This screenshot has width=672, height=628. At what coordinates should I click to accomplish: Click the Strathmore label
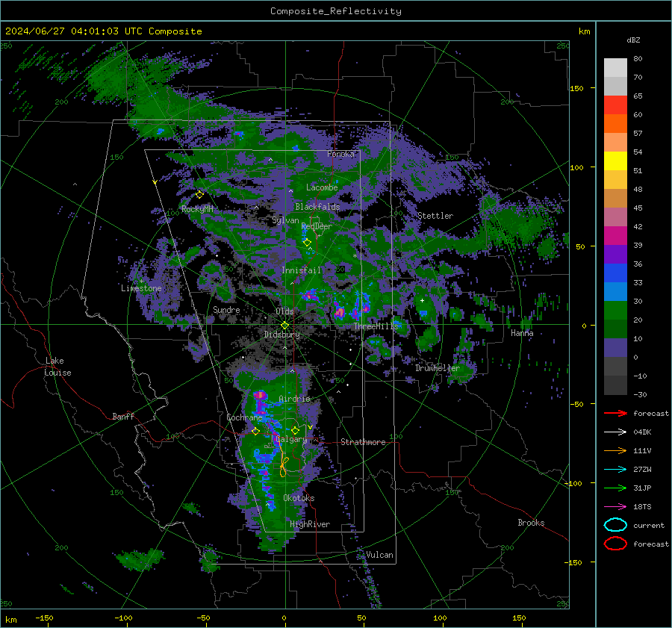pyautogui.click(x=364, y=442)
